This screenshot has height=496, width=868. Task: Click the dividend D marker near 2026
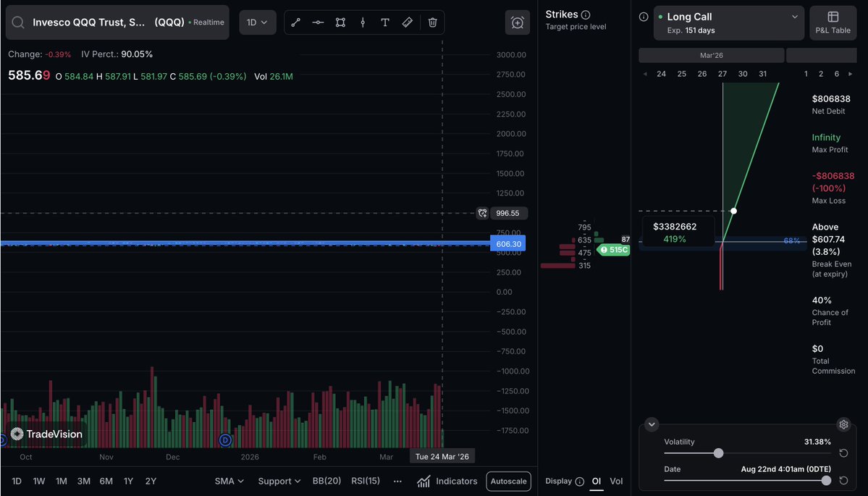[225, 440]
